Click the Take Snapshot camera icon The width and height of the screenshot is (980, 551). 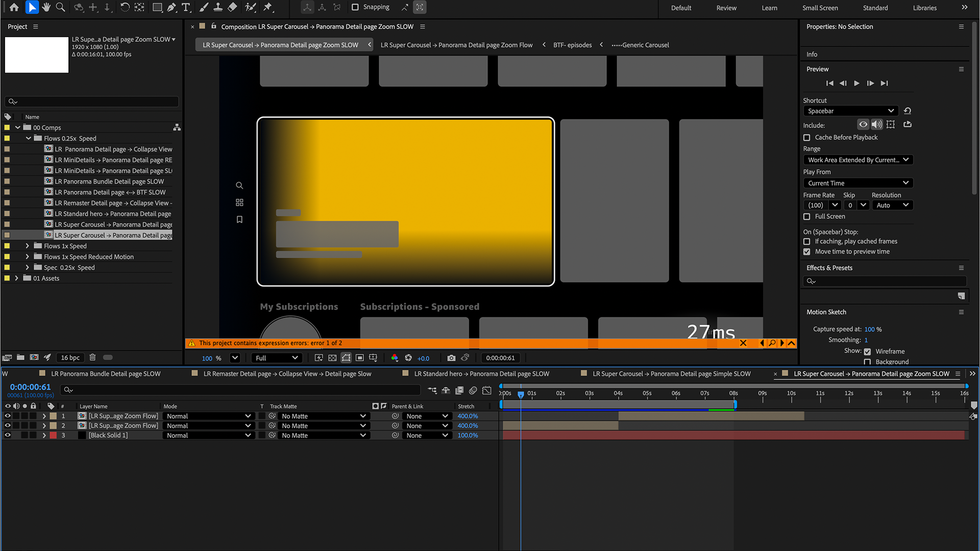[x=451, y=358]
